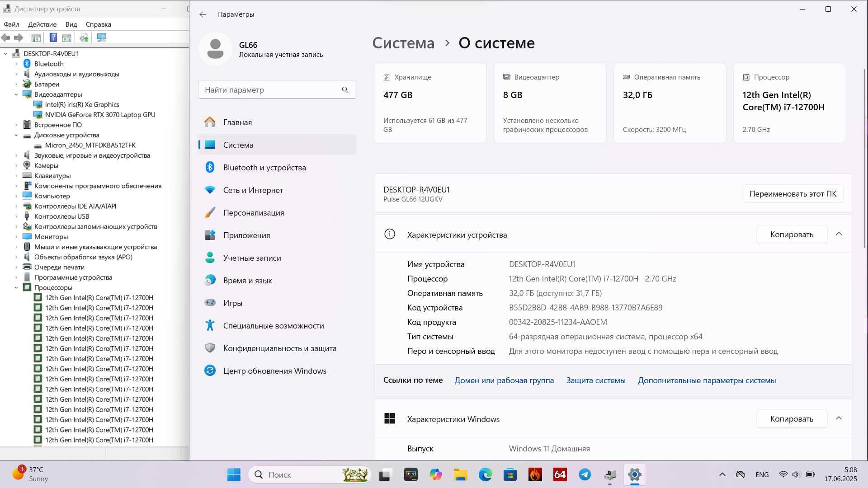Open Copilot from taskbar
868x488 pixels.
435,474
